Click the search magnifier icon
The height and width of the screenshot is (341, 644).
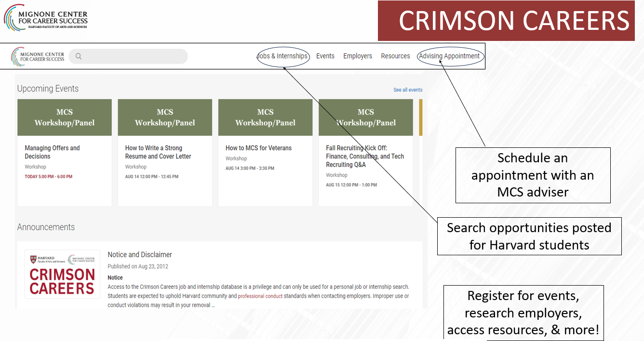click(x=79, y=56)
